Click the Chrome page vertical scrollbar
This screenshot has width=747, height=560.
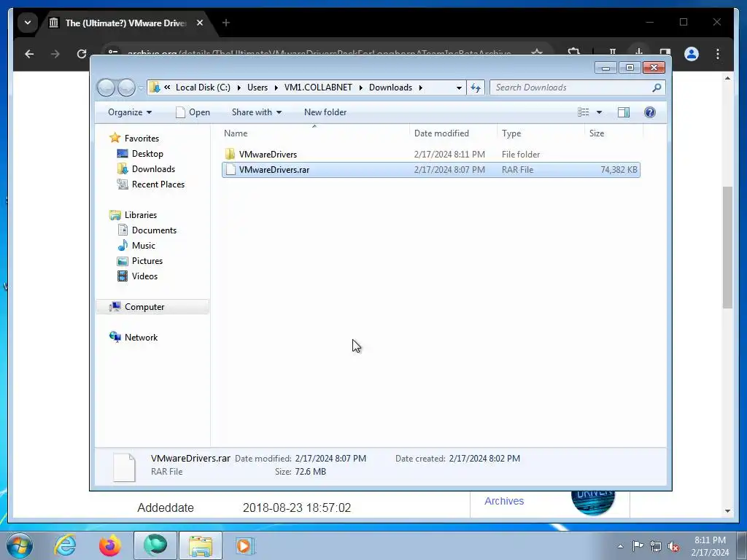click(x=727, y=246)
